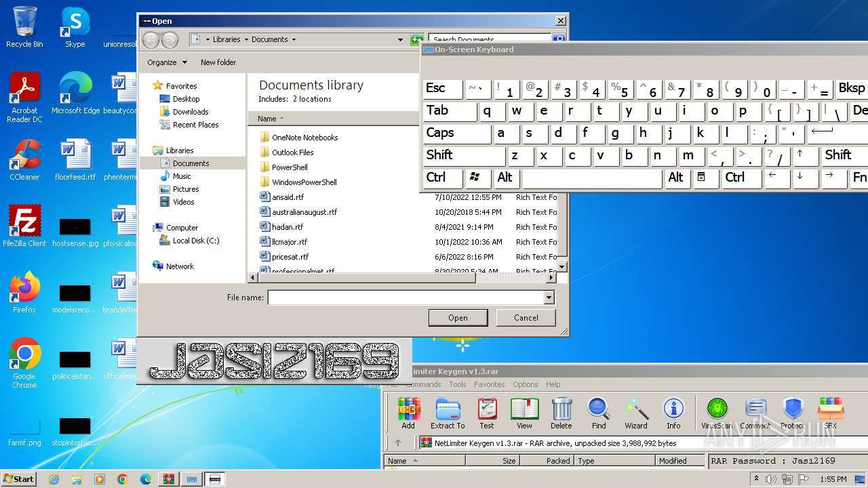This screenshot has height=488, width=868.
Task: Toggle left Shift key on On-Screen Keyboard
Action: pos(464,155)
